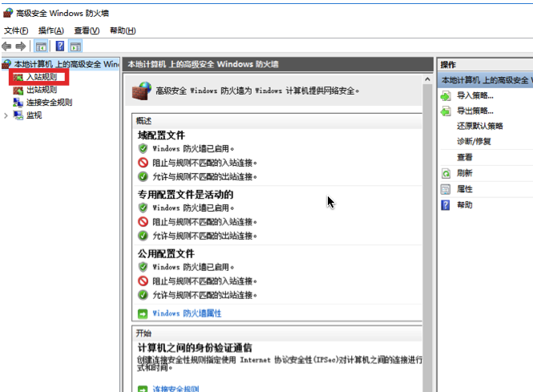Click the 入站规则 icon in the tree

point(18,77)
